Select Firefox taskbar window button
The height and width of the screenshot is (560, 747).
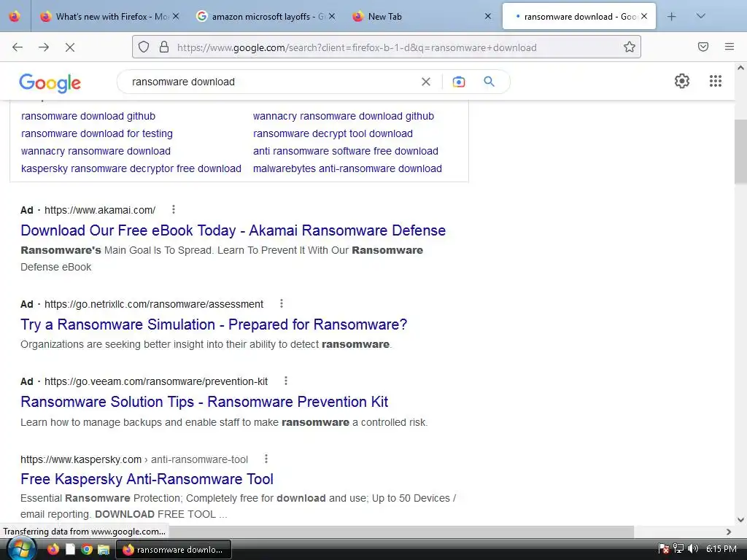(x=174, y=550)
